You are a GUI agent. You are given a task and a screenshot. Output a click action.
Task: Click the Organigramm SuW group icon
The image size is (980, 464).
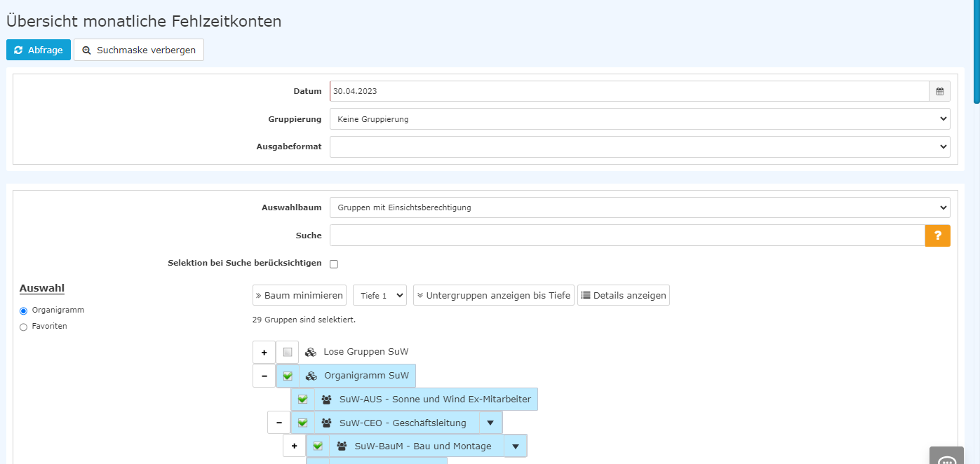click(311, 376)
